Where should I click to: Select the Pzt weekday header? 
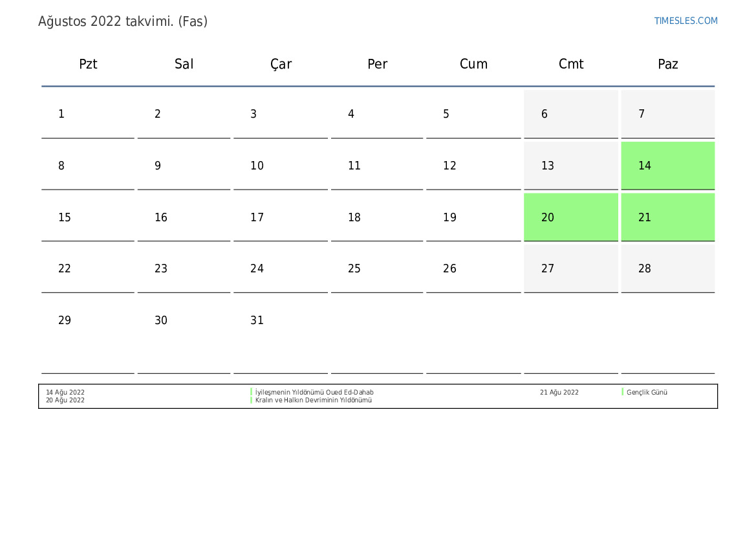[x=88, y=64]
